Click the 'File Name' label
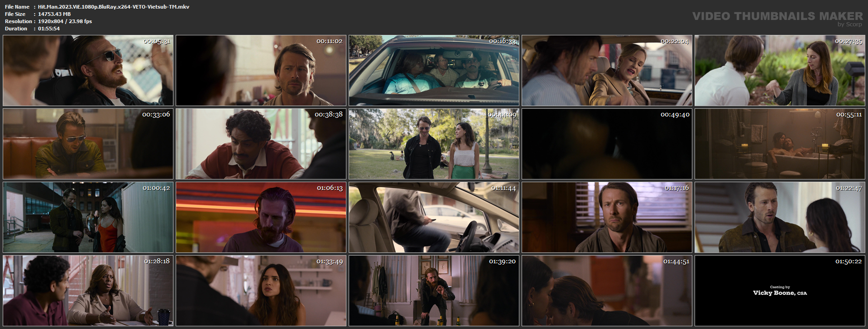The height and width of the screenshot is (329, 868). (17, 7)
